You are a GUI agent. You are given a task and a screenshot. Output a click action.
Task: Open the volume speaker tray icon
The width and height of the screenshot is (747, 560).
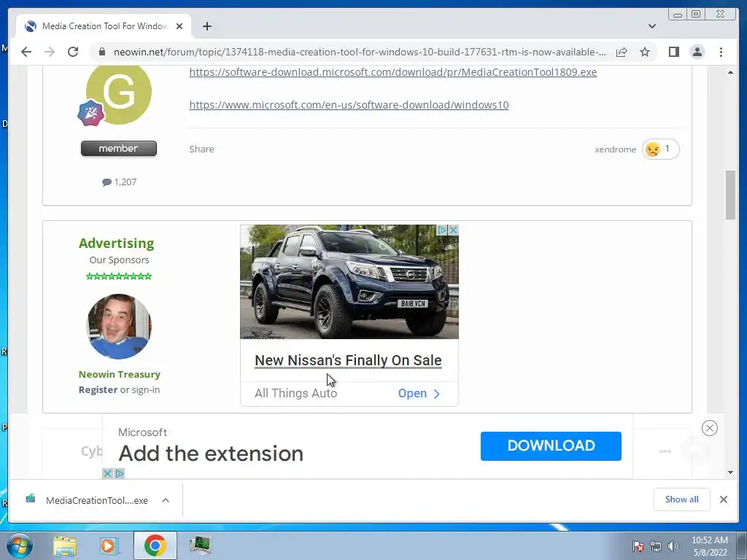coord(673,546)
